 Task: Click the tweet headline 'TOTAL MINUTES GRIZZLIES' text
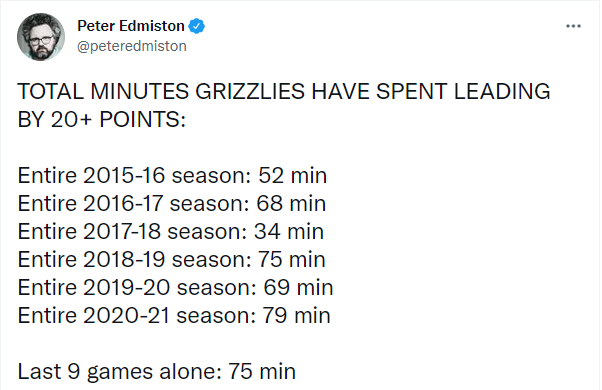pyautogui.click(x=160, y=91)
